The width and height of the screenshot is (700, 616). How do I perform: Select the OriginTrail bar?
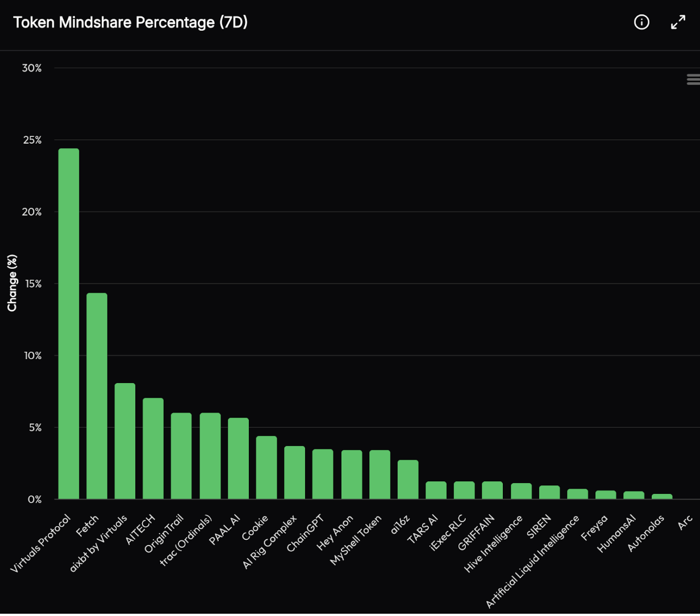tap(181, 456)
